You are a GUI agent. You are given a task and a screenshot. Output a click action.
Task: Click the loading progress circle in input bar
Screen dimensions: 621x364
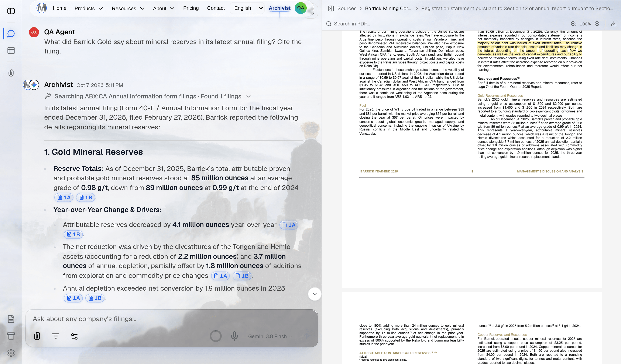point(216,336)
